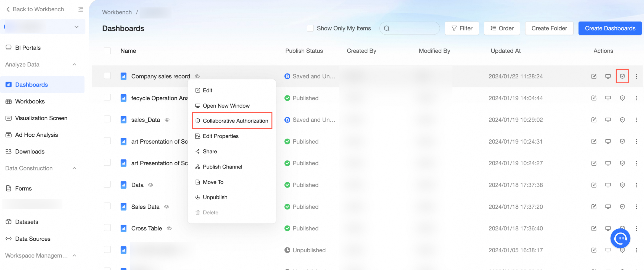The height and width of the screenshot is (270, 644).
Task: Click Create Dashboards button
Action: point(610,28)
